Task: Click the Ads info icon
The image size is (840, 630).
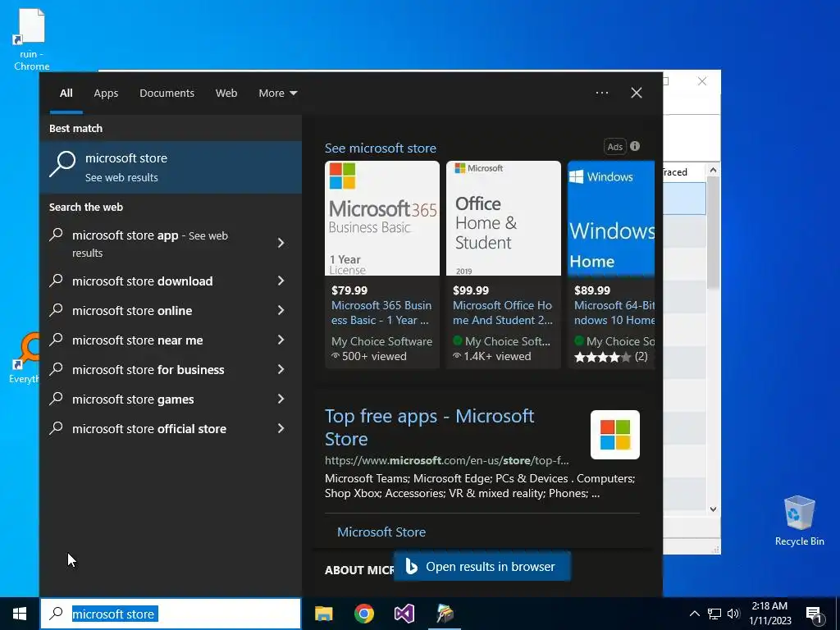Action: point(635,146)
